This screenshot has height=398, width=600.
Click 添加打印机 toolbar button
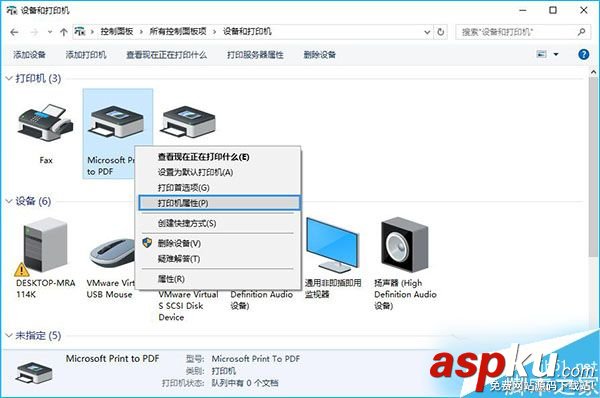(x=86, y=55)
